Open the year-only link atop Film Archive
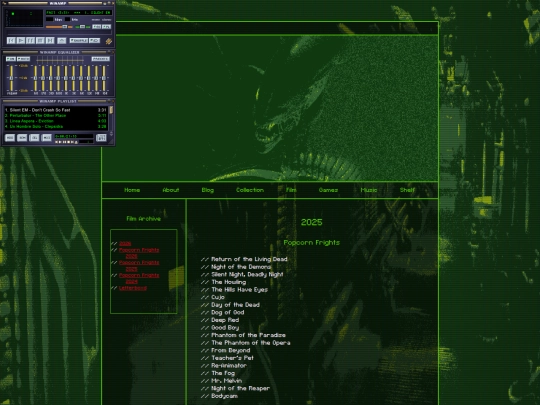This screenshot has width=540, height=405. tap(125, 243)
